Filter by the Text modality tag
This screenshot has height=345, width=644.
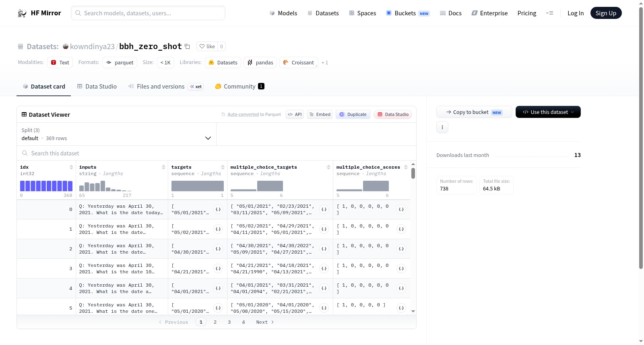pyautogui.click(x=60, y=63)
